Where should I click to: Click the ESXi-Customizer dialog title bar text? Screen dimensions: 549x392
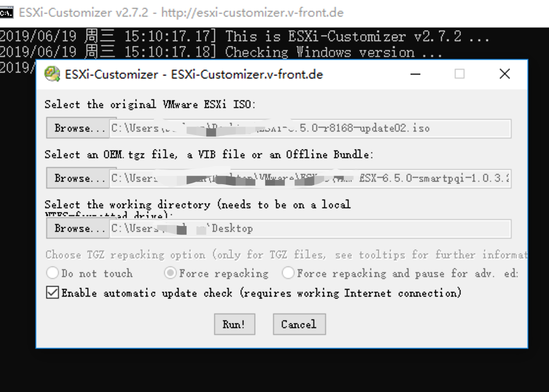(194, 74)
